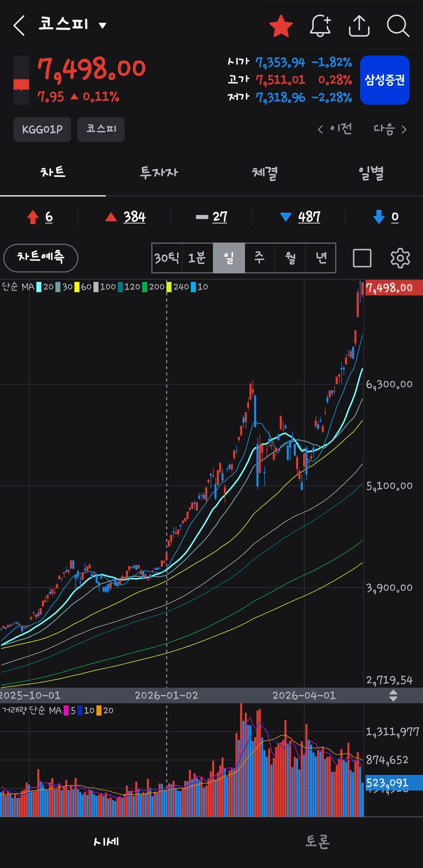Open the 차트예측 button
The height and width of the screenshot is (868, 423).
[41, 258]
